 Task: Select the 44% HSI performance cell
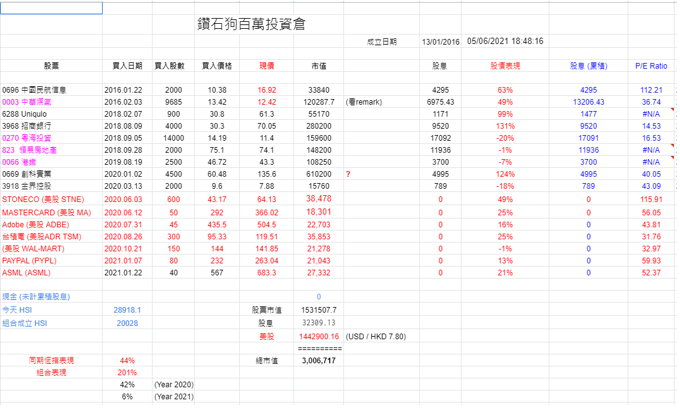pyautogui.click(x=127, y=360)
